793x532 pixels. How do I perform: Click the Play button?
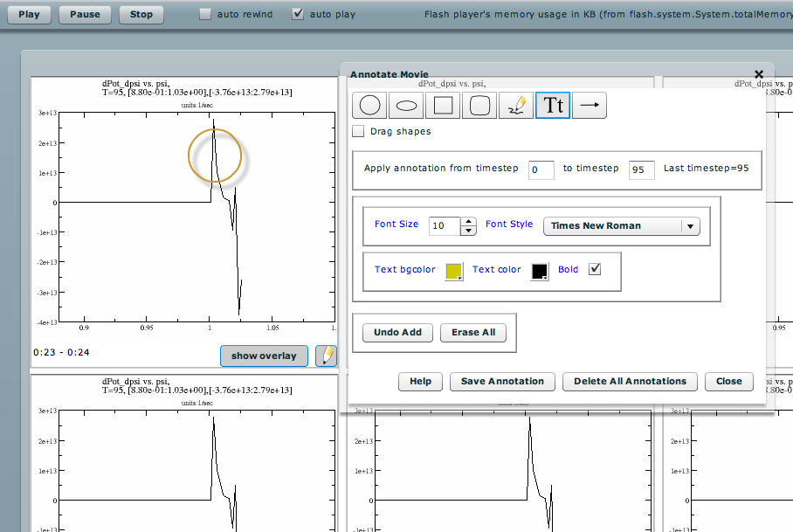[30, 14]
